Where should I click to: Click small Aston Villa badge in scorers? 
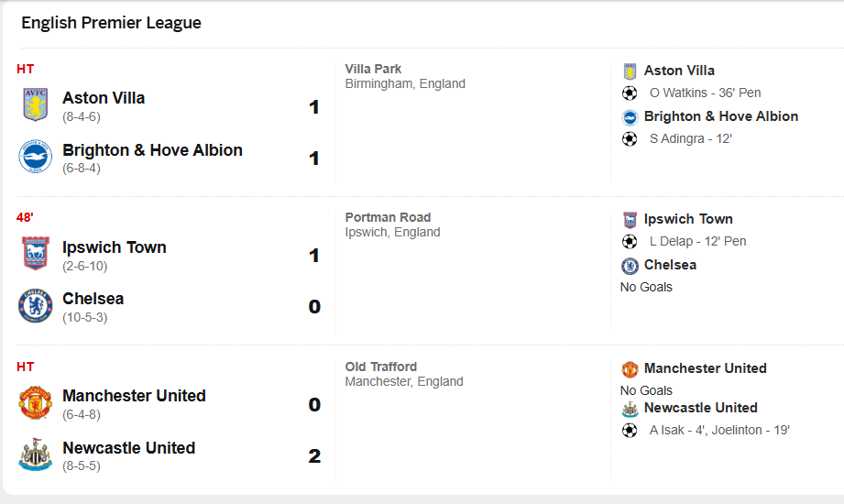(x=630, y=71)
